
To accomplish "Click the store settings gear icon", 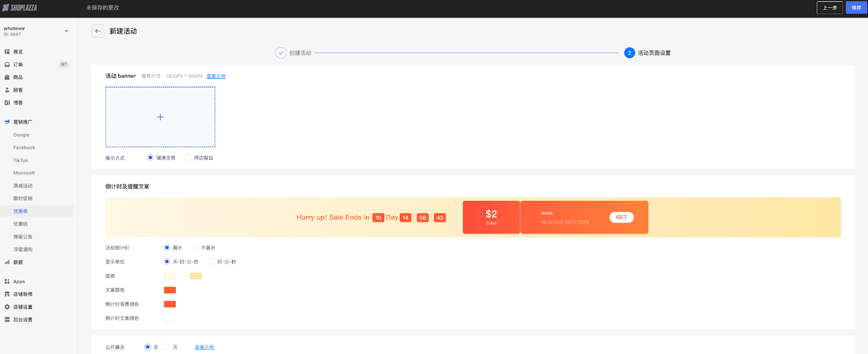I will coord(7,307).
